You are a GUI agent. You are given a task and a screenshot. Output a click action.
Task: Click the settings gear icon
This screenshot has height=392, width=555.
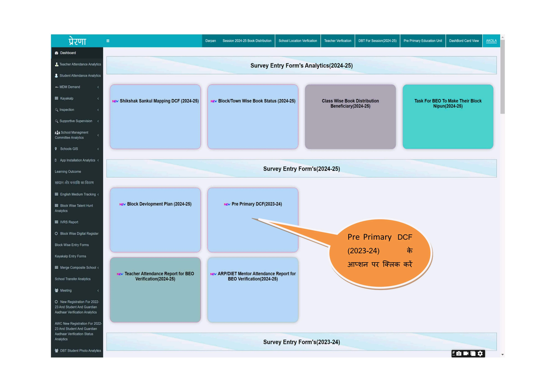click(x=480, y=354)
